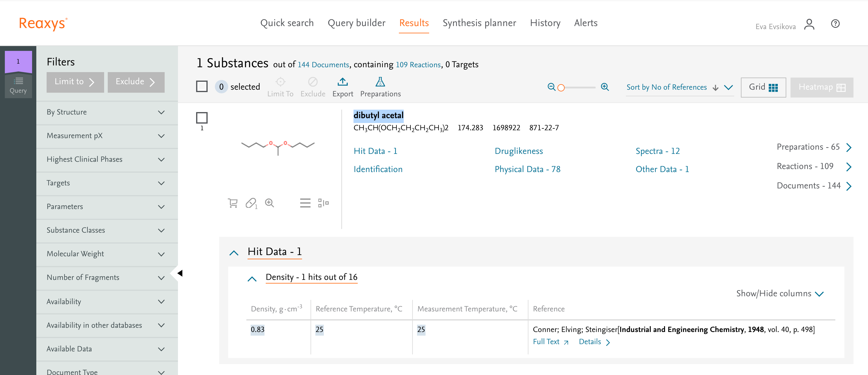This screenshot has width=868, height=375.
Task: Click the Limit To target icon
Action: 280,82
